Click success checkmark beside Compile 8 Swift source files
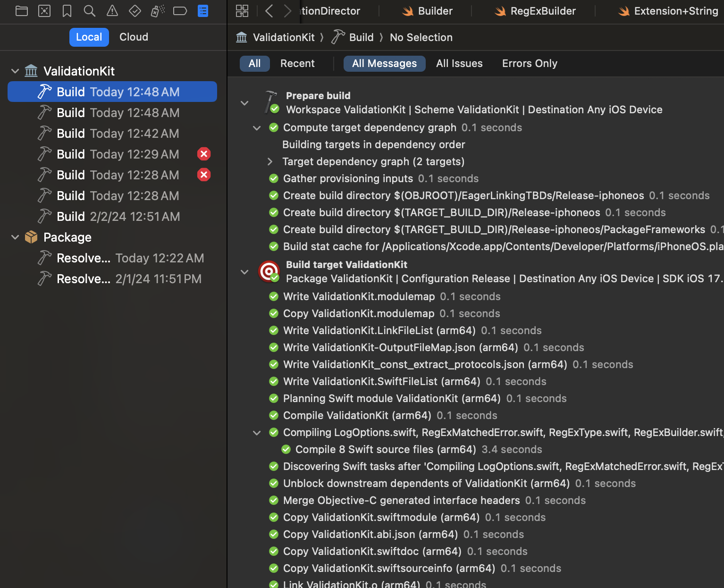The width and height of the screenshot is (724, 588). tap(286, 449)
